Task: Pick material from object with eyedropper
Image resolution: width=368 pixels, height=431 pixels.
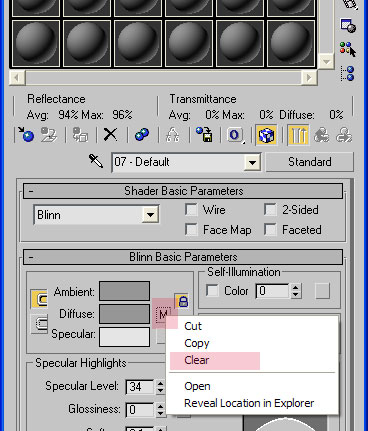Action: click(96, 161)
